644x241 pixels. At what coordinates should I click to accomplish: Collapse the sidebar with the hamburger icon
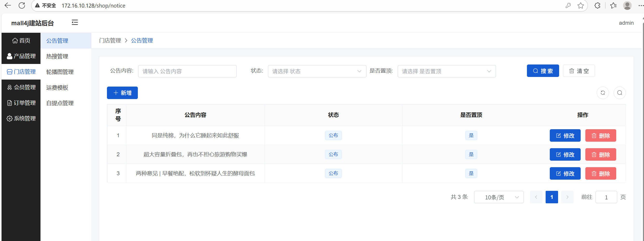(x=75, y=23)
